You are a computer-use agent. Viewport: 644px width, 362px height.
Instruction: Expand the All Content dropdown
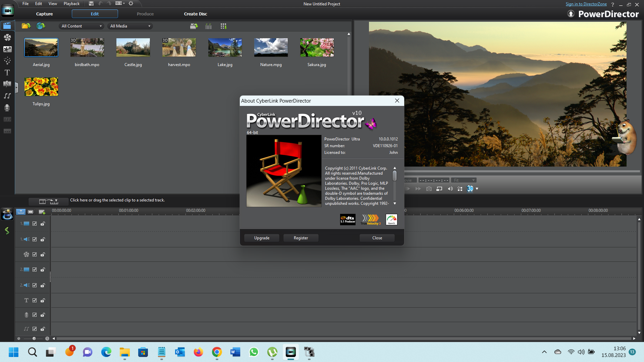(82, 26)
